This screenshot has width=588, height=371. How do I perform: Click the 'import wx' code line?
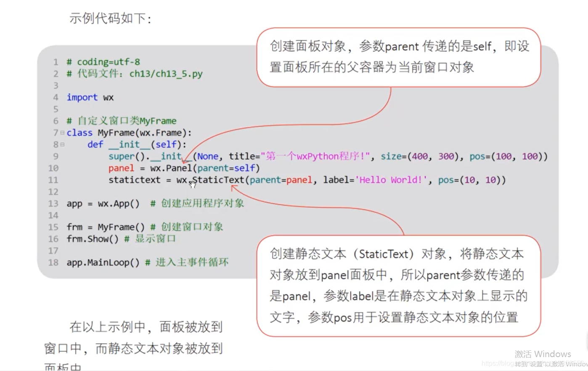pos(90,97)
